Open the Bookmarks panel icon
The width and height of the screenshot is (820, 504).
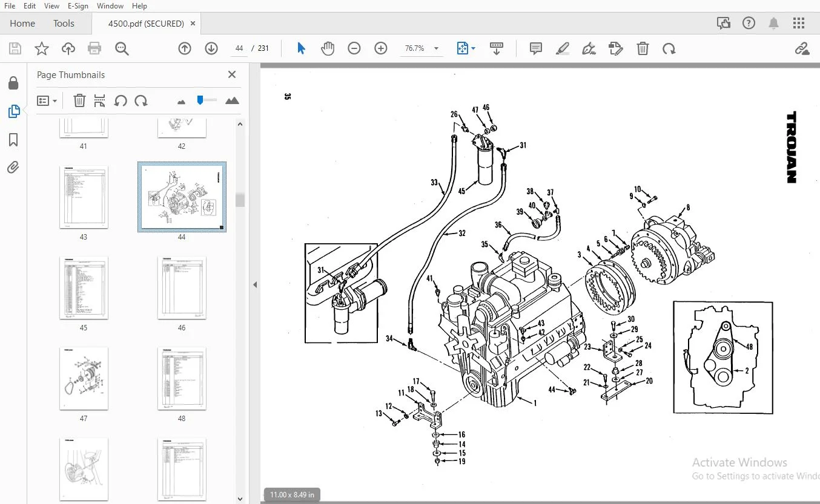coord(13,140)
